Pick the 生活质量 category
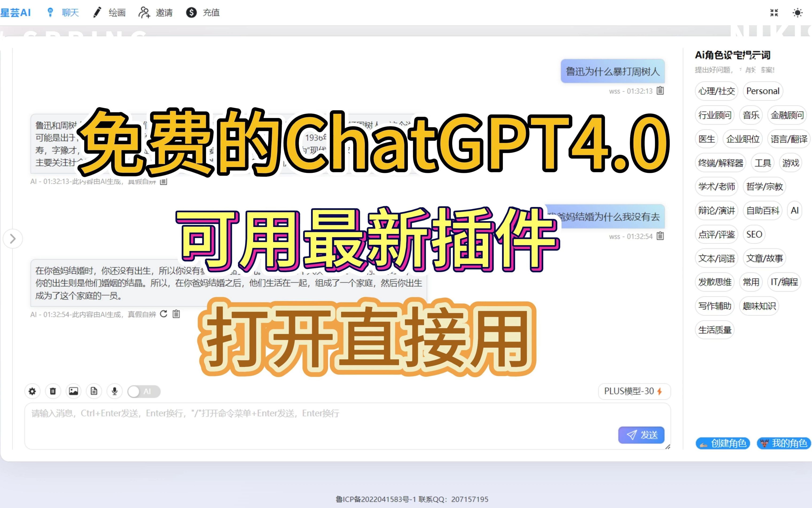 [x=715, y=330]
